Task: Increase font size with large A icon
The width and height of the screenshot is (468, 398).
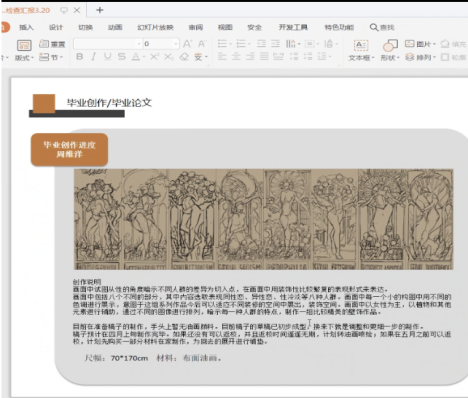Action: 187,44
